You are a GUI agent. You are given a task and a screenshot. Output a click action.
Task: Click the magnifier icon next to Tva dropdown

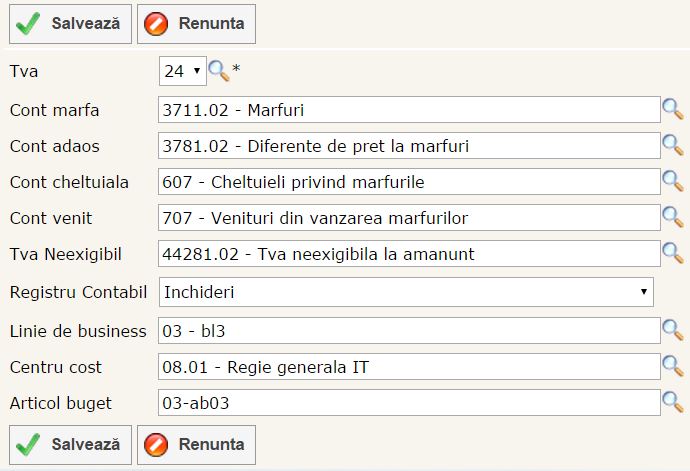(x=218, y=71)
